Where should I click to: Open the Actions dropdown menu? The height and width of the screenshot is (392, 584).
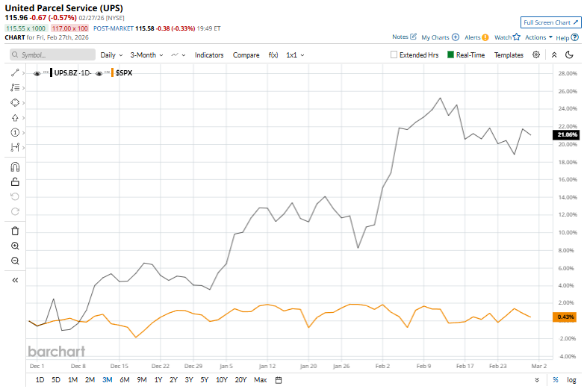[x=538, y=37]
